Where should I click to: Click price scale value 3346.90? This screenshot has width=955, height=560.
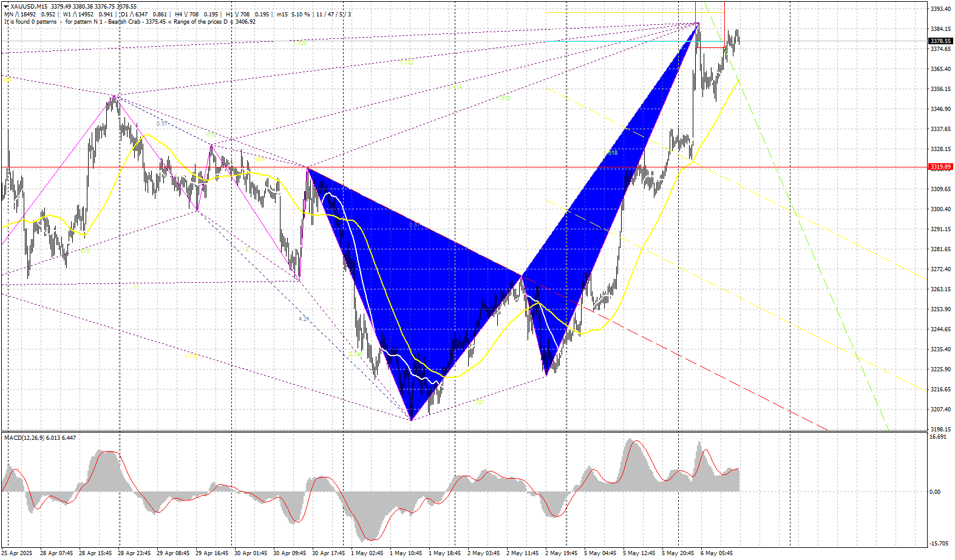tap(940, 109)
